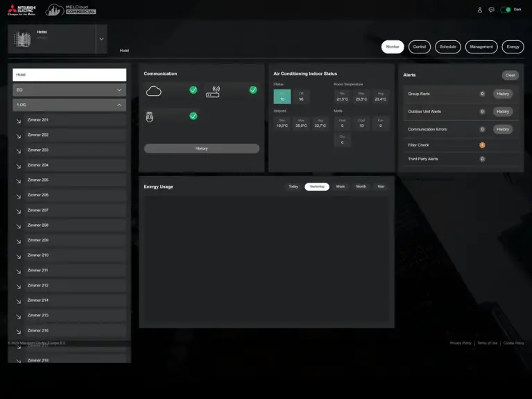The width and height of the screenshot is (532, 399).
Task: Click the MELCloud Commercial logo
Action: tap(71, 10)
